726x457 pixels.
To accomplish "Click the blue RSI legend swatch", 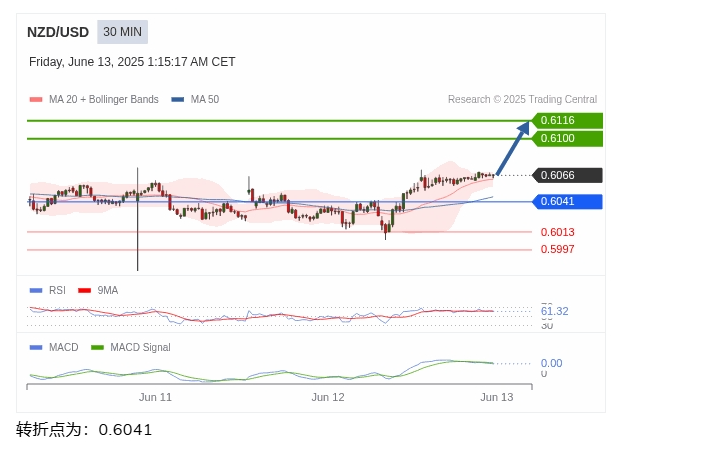I will pyautogui.click(x=36, y=290).
